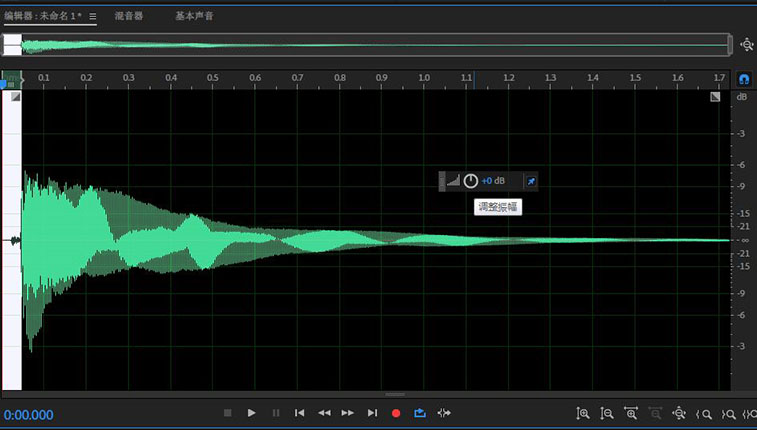Stop playback with the Stop button
757x430 pixels.
tap(227, 413)
